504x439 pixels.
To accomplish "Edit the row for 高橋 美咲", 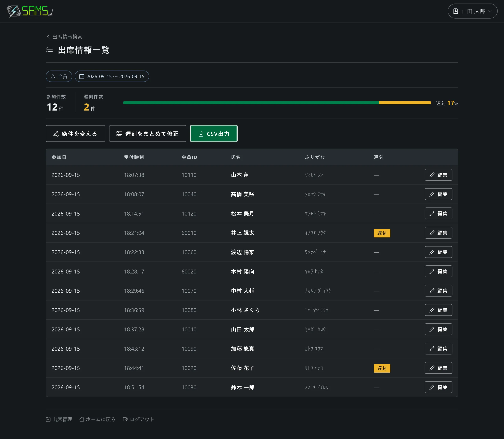I will [x=438, y=194].
